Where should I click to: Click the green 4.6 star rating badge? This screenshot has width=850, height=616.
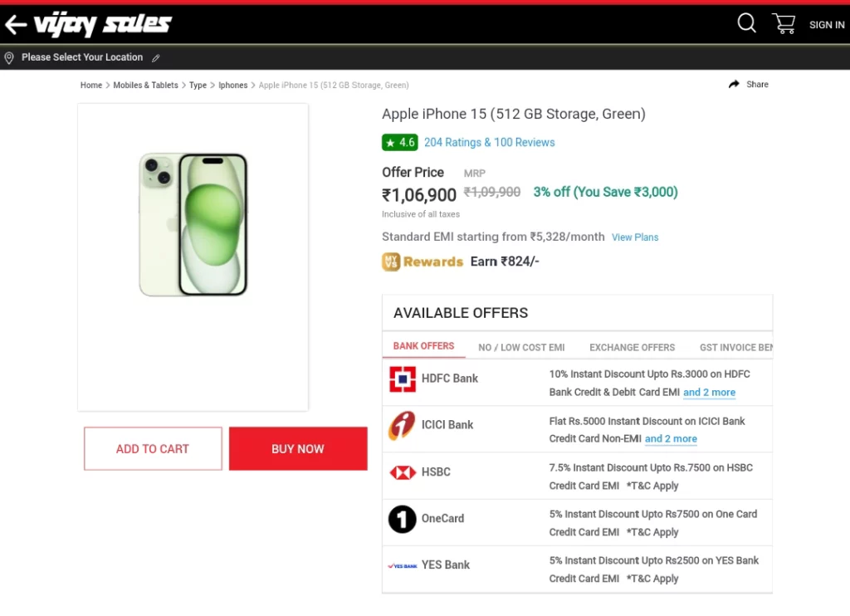coord(399,143)
